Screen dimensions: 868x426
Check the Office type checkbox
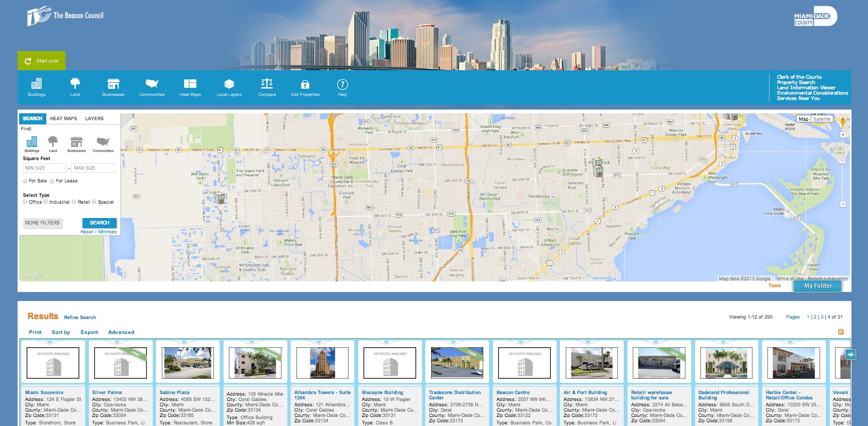(x=25, y=202)
